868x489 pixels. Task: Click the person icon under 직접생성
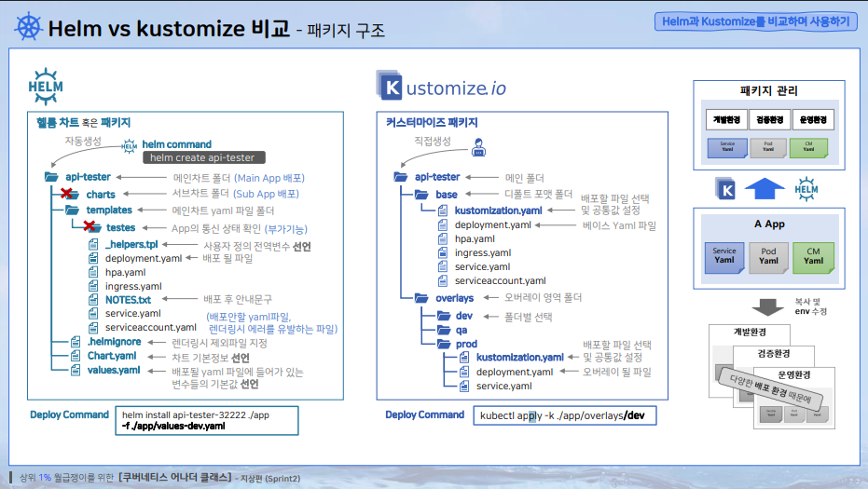(x=478, y=147)
